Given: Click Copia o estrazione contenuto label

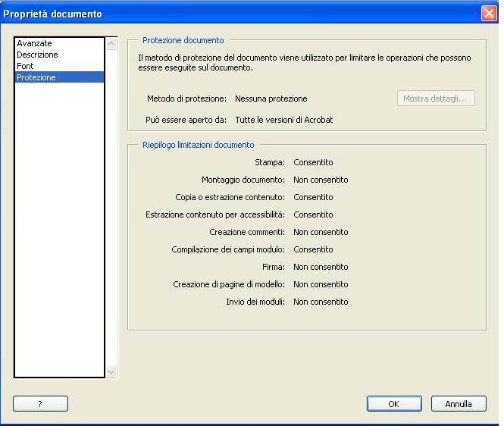Looking at the screenshot, I should point(230,197).
